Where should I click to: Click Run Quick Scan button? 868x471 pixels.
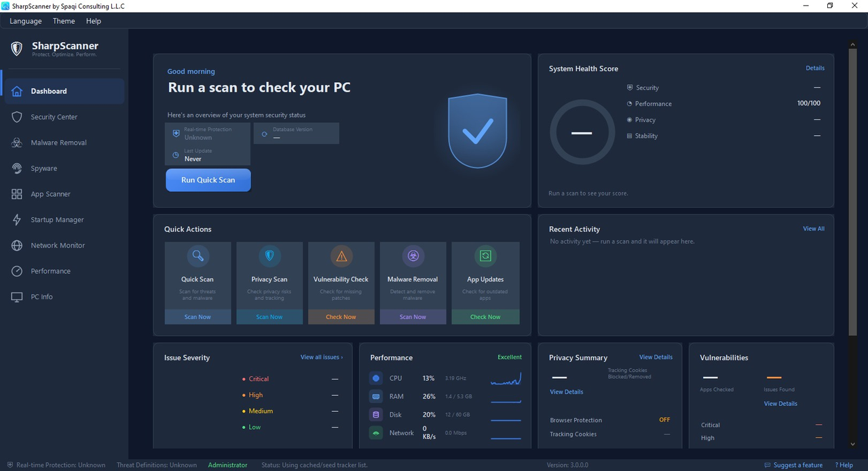click(208, 180)
